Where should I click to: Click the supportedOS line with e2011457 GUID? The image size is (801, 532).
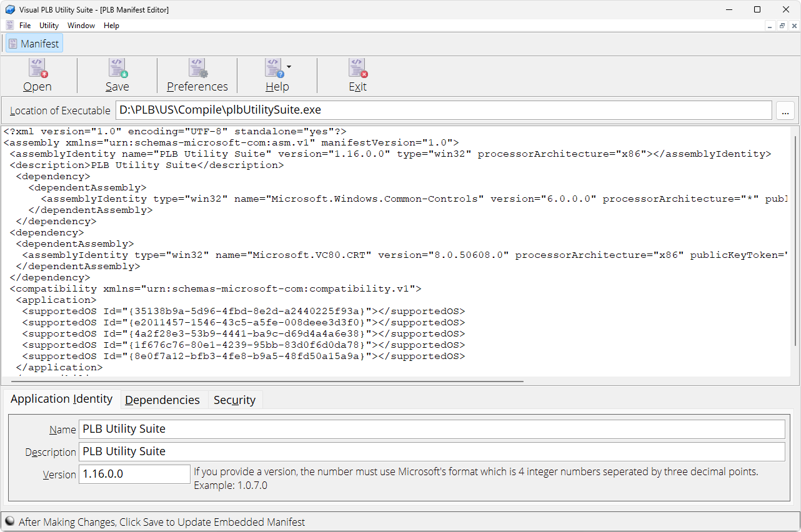[x=244, y=322]
